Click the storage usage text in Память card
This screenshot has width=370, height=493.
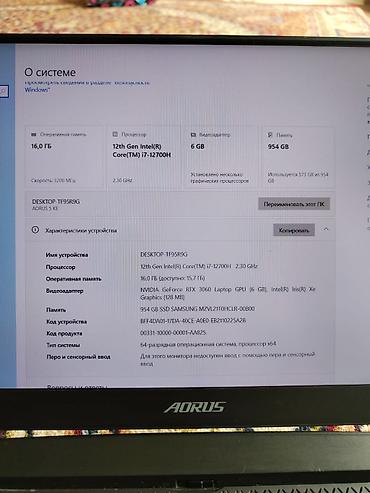tap(298, 177)
